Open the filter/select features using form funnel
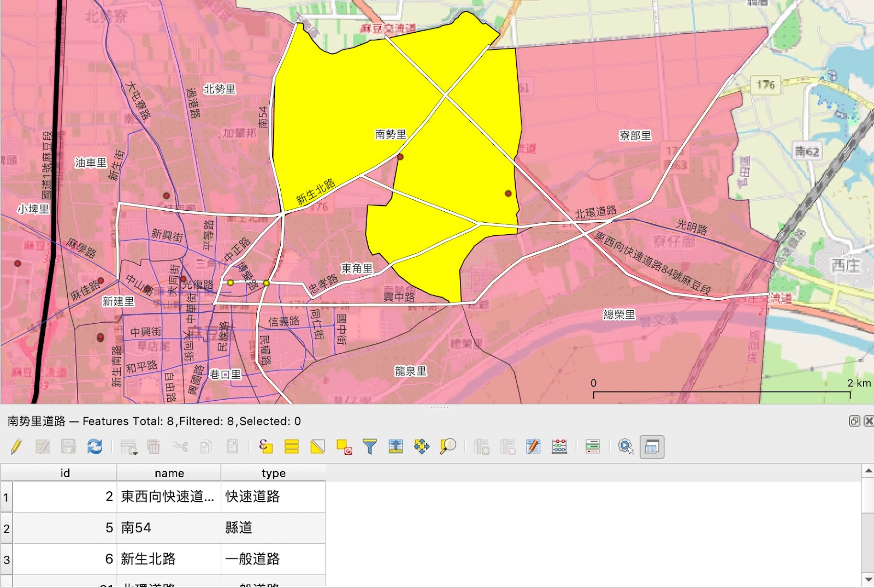 370,447
